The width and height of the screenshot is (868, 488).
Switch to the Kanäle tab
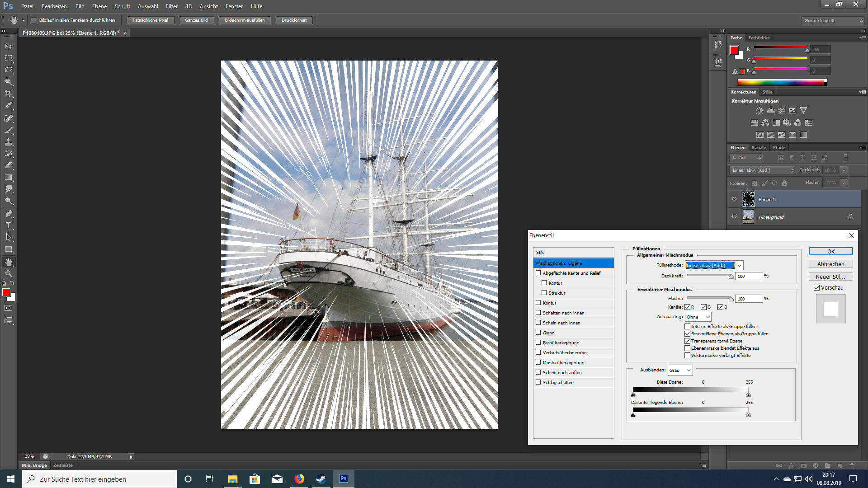click(759, 148)
